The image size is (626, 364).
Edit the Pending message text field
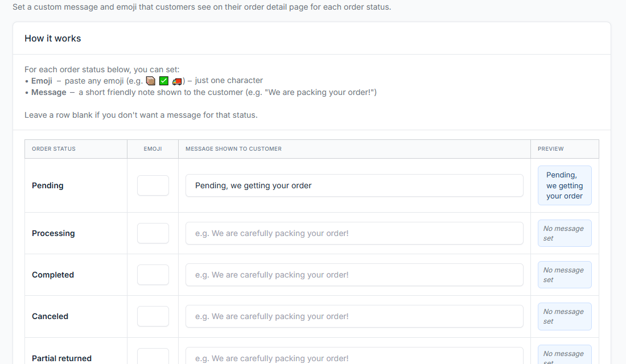[x=354, y=185]
